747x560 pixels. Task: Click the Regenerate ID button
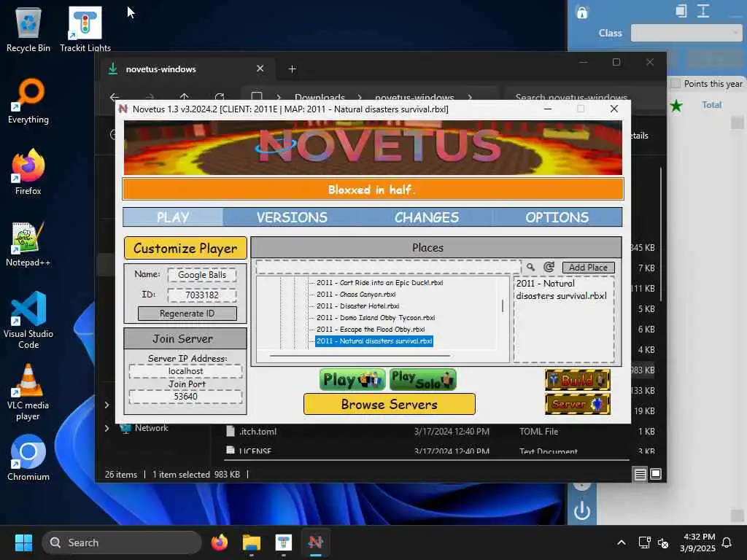pos(187,314)
